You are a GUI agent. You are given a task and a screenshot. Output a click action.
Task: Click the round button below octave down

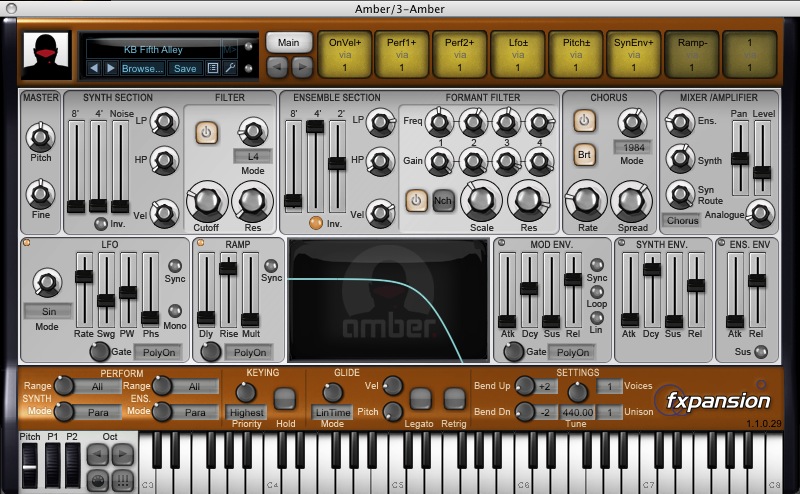tap(97, 480)
